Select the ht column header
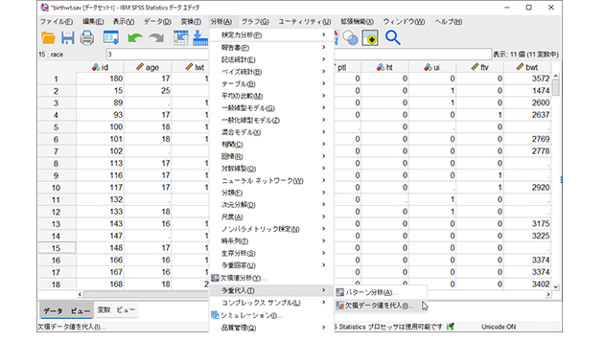 pyautogui.click(x=384, y=67)
